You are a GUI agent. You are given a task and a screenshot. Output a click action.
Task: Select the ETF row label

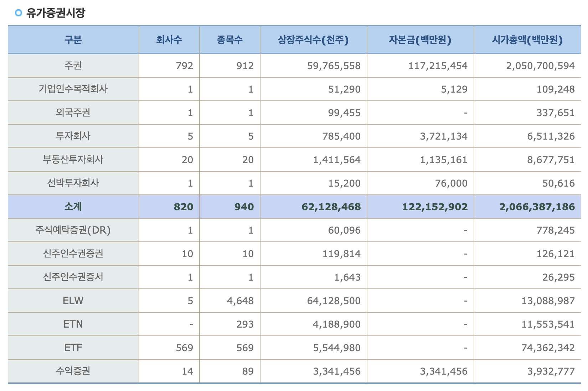click(x=73, y=348)
